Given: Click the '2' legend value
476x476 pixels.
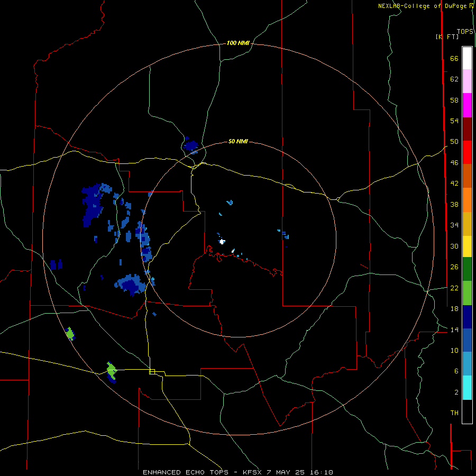Looking at the screenshot, I should click(x=456, y=392).
